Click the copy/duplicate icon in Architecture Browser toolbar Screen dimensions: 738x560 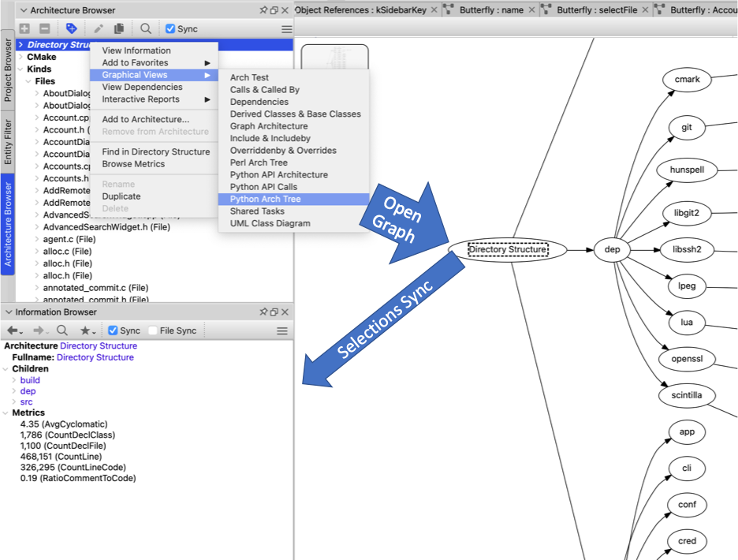(x=119, y=28)
